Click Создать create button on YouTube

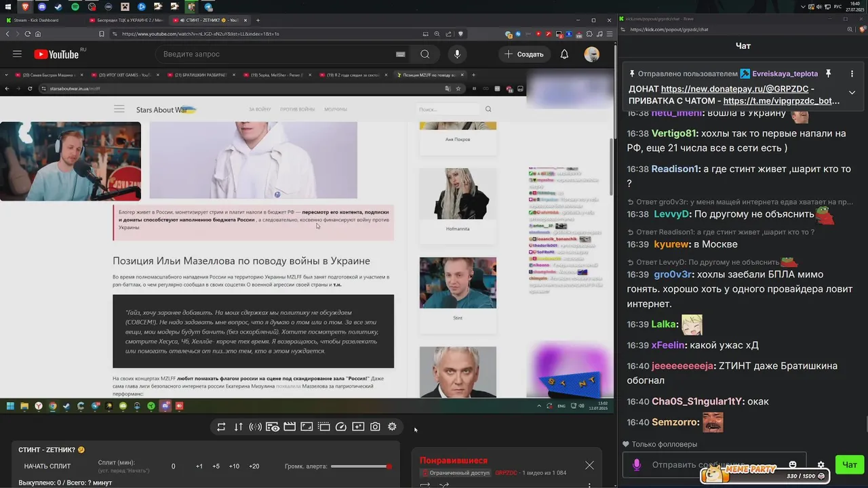tap(524, 54)
